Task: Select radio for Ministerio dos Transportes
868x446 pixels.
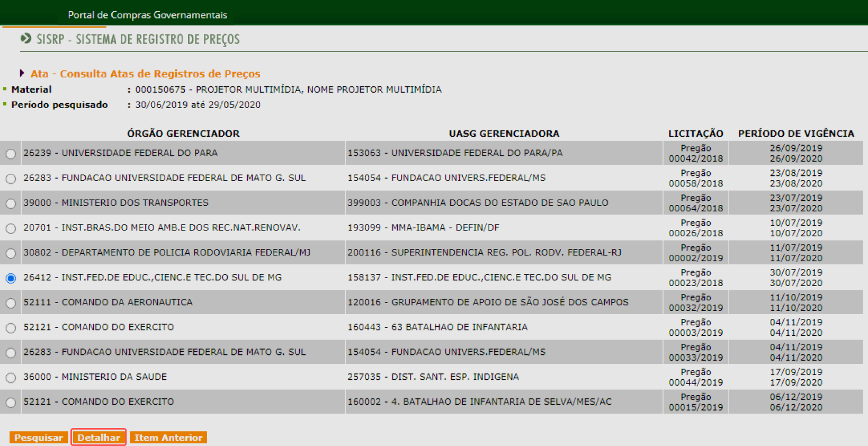Action: [x=11, y=204]
